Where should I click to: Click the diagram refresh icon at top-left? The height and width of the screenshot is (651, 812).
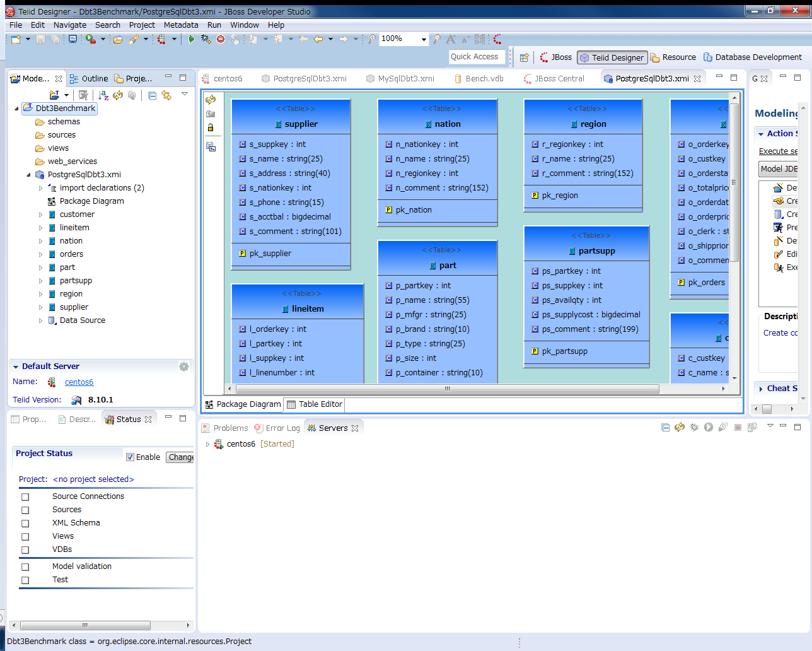tap(211, 100)
